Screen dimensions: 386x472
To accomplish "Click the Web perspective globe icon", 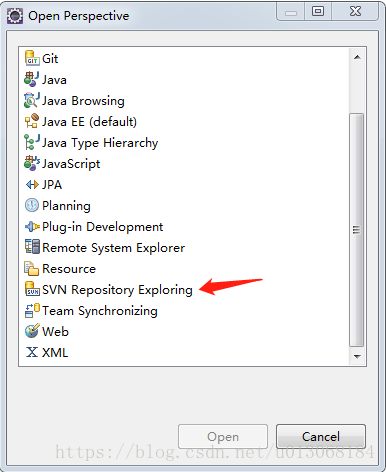I will click(x=32, y=331).
